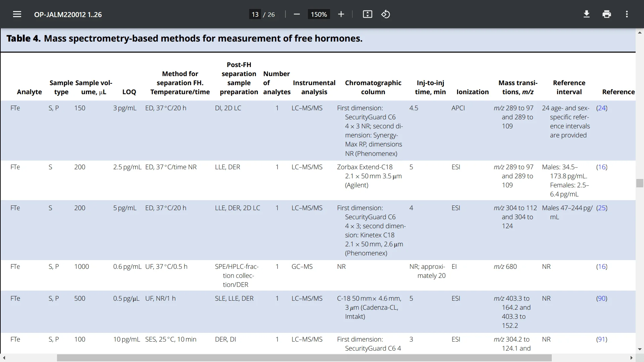This screenshot has height=362, width=644.
Task: Click the '0.5 pg/µL' LOQ cell
Action: [x=126, y=298]
